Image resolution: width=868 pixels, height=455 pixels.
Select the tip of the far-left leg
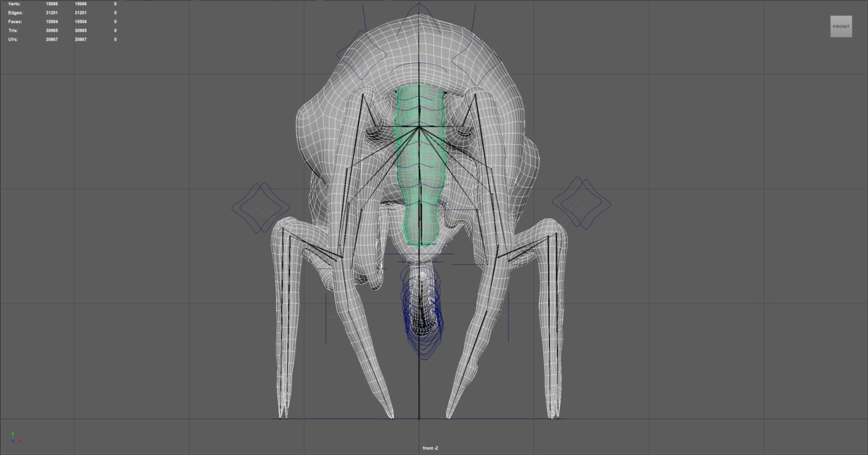pyautogui.click(x=283, y=414)
